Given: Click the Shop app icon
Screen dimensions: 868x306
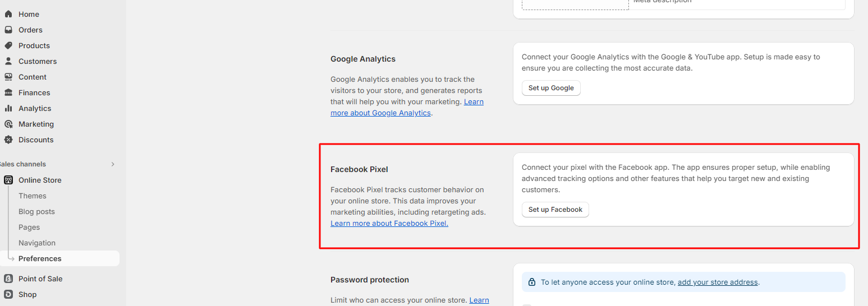Looking at the screenshot, I should [x=8, y=294].
